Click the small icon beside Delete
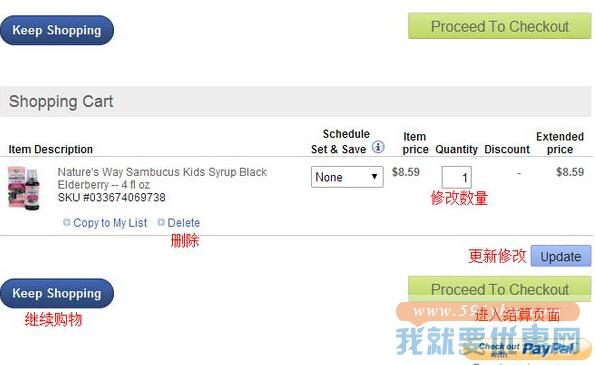The image size is (595, 365). point(161,222)
